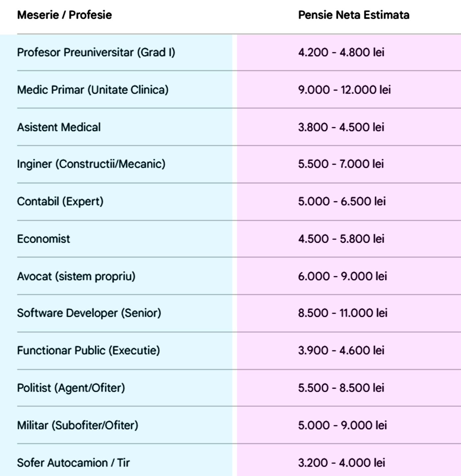The width and height of the screenshot is (461, 476).
Task: Click the Militar (Subofiter/Ofiter) cell
Action: (77, 425)
